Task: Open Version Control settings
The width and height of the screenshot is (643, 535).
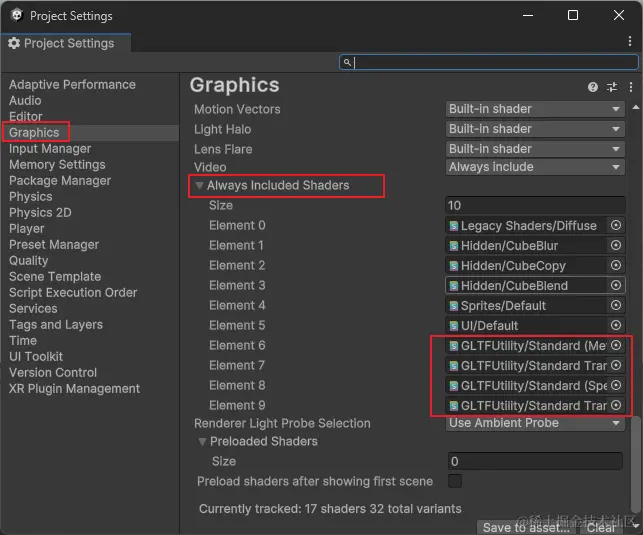Action: tap(53, 372)
